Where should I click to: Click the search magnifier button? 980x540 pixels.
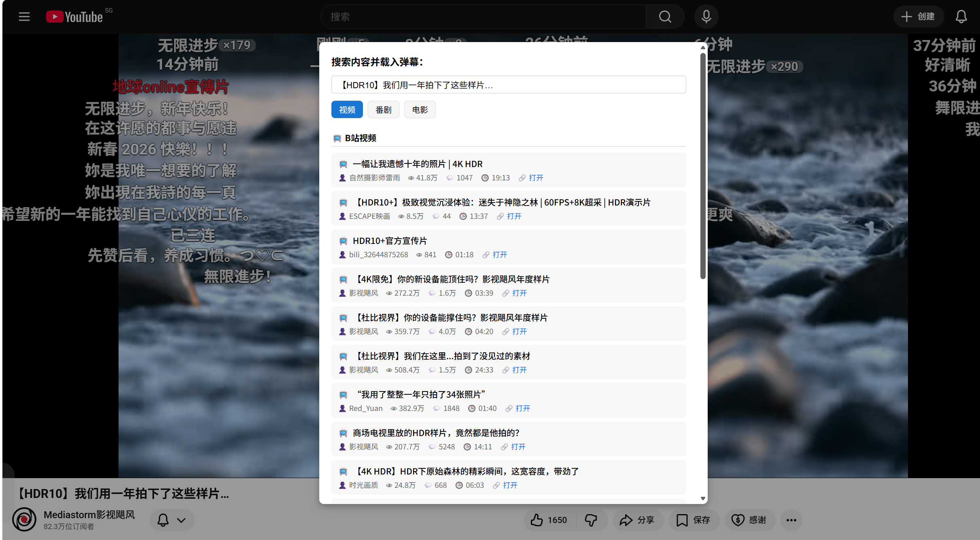point(665,17)
